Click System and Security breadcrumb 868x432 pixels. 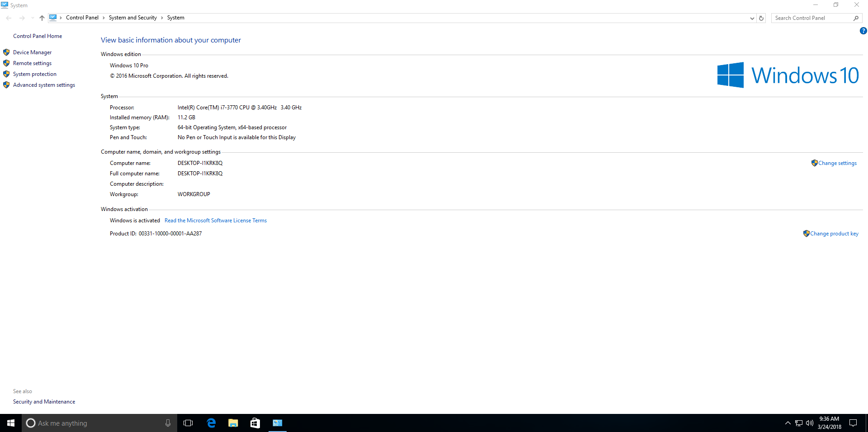pyautogui.click(x=133, y=18)
